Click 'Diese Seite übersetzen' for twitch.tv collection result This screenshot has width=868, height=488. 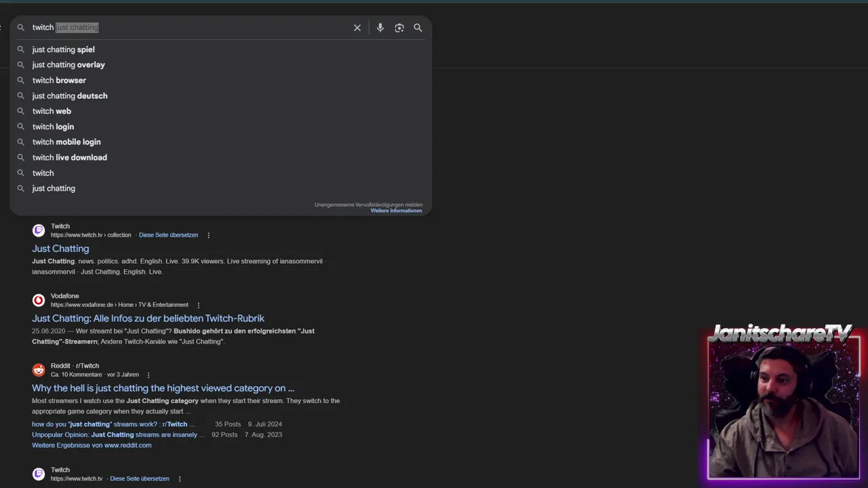point(168,235)
